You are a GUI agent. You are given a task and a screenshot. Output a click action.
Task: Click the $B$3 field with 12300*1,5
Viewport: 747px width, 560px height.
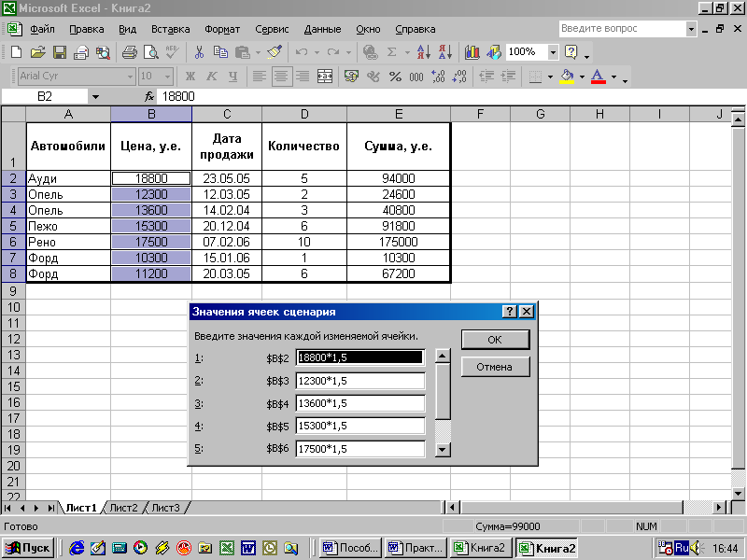(x=360, y=381)
